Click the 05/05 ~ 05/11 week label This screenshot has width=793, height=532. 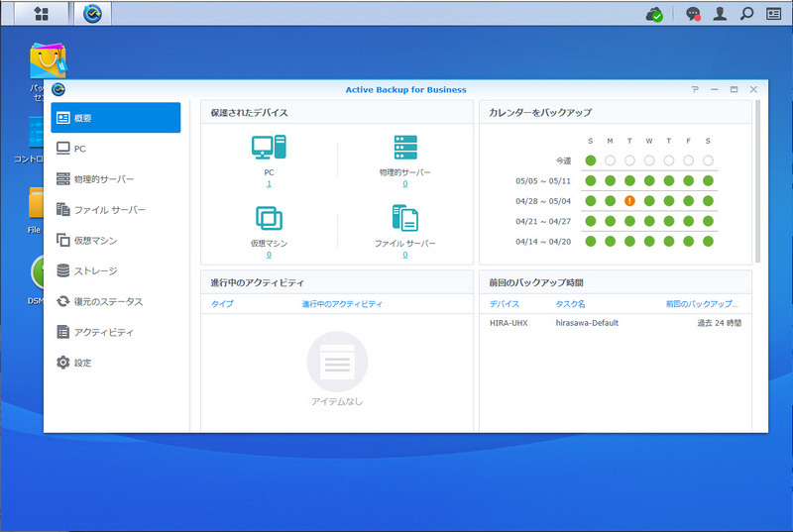pos(543,181)
